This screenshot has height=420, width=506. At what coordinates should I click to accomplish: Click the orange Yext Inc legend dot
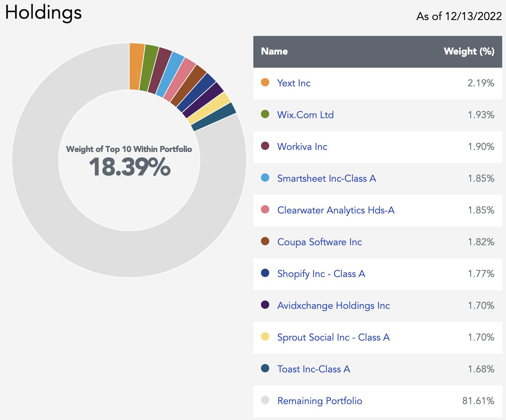click(x=265, y=83)
